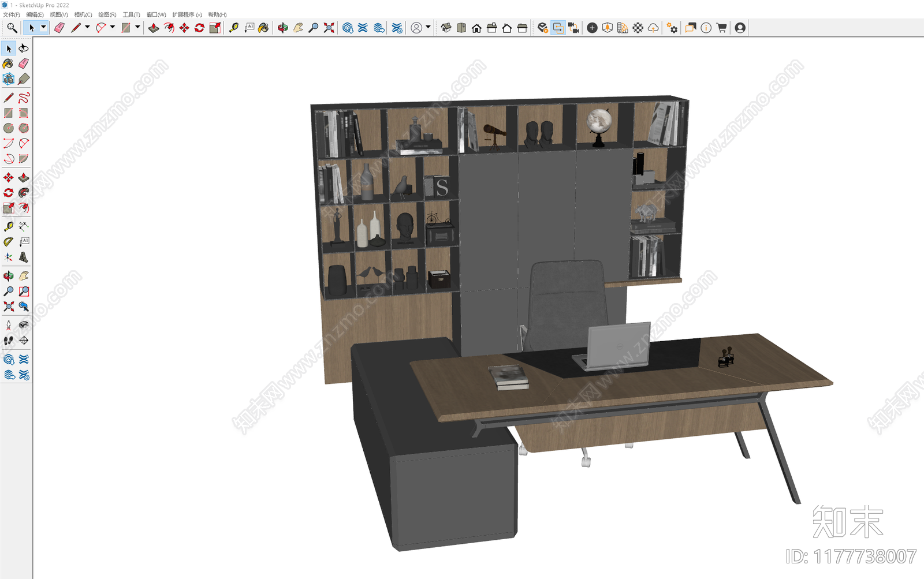This screenshot has width=924, height=579.
Task: Select the Position Camera tool
Action: pyautogui.click(x=9, y=326)
